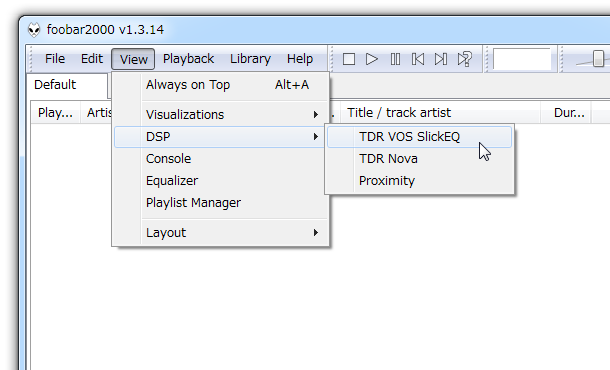Expand the Layout submenu

[221, 233]
